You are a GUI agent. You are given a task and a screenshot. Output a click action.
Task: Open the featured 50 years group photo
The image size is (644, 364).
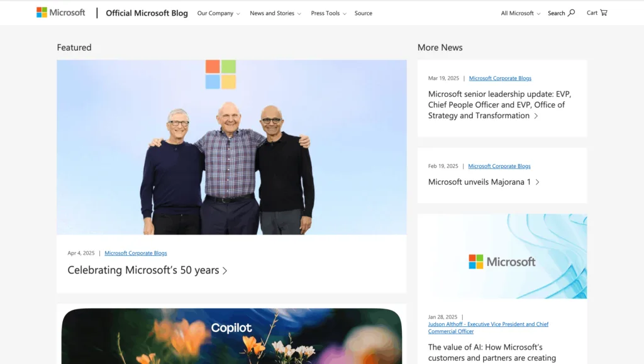(231, 147)
